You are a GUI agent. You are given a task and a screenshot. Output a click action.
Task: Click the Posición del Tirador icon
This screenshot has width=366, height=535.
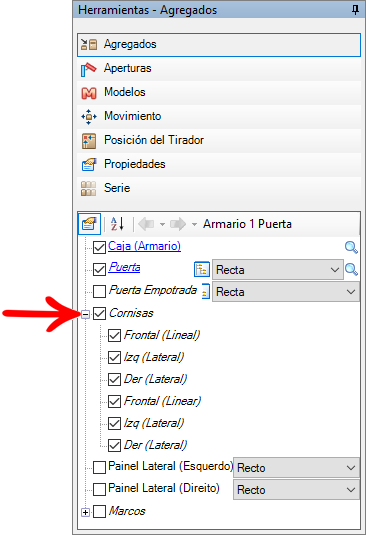89,141
